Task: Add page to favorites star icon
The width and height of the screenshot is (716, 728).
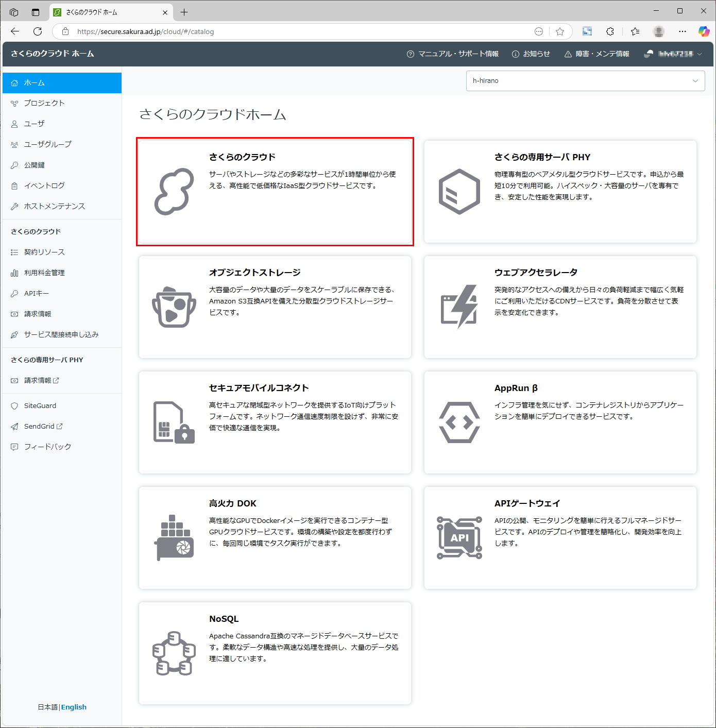Action: point(560,31)
